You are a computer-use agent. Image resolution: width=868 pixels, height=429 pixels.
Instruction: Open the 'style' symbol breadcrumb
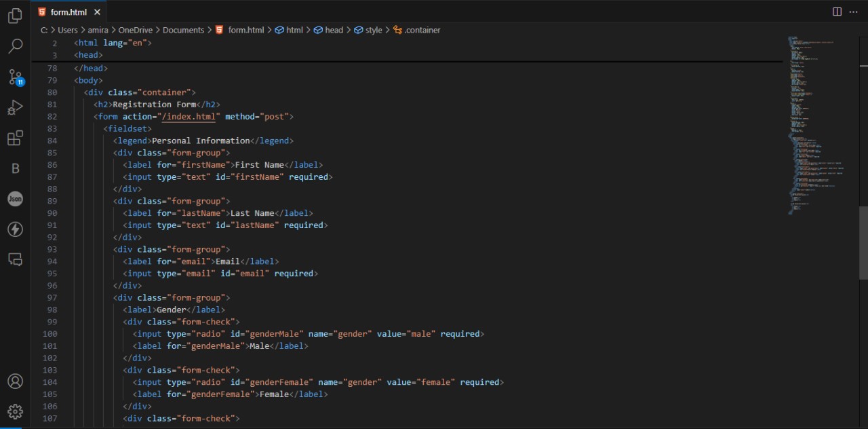click(368, 30)
